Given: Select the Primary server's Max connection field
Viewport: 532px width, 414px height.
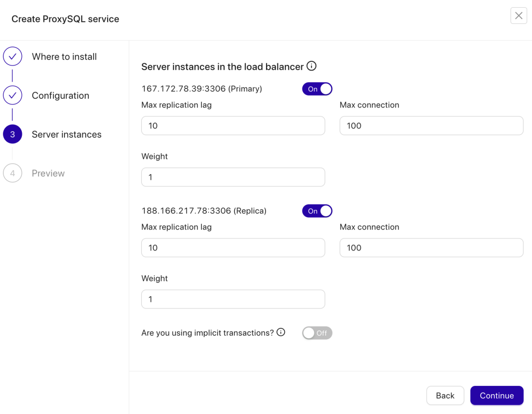Looking at the screenshot, I should pyautogui.click(x=431, y=125).
